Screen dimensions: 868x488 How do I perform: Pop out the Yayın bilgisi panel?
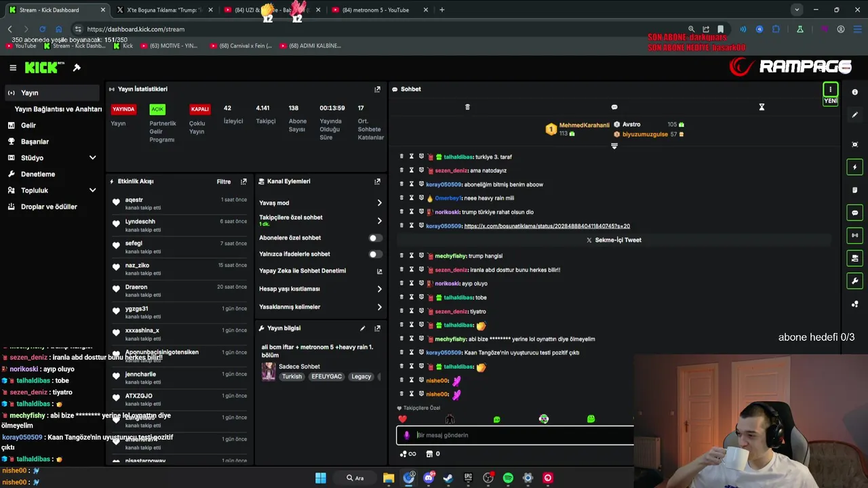378,329
